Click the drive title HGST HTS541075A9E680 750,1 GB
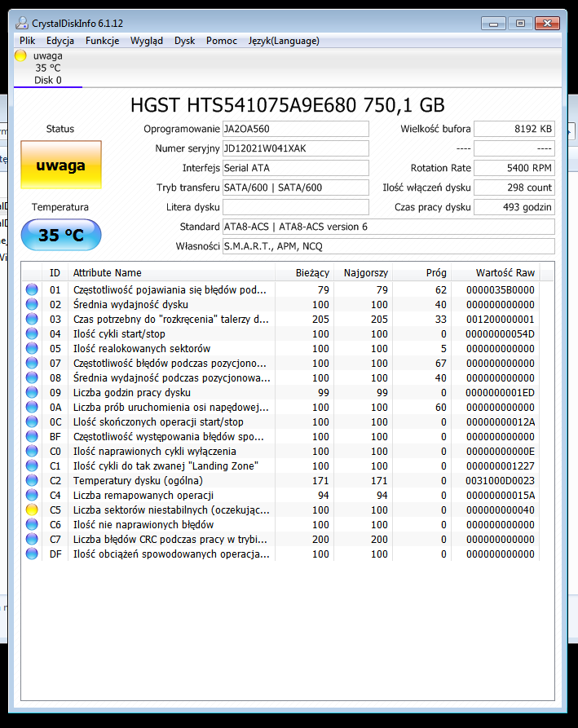578x728 pixels. 288,105
